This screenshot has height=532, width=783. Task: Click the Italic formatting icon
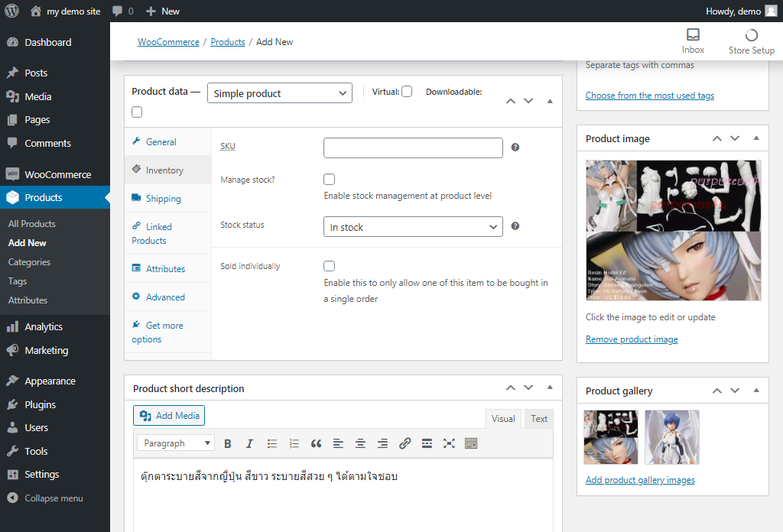coord(249,443)
